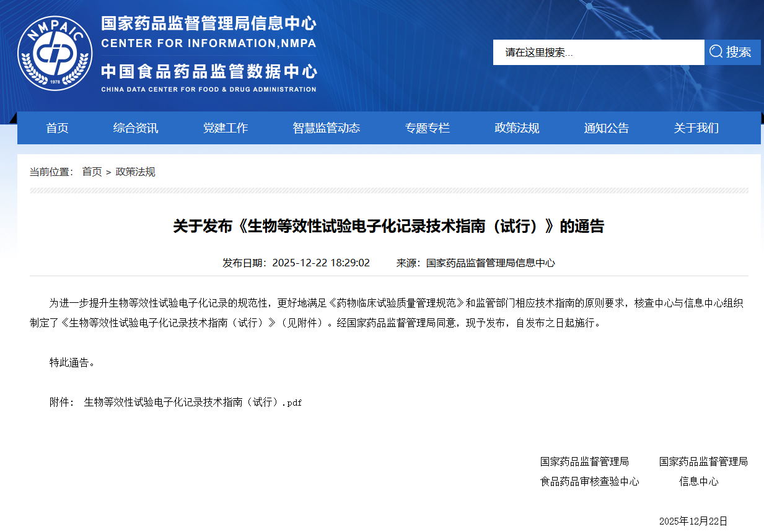Click the NMPAIC circular logo
The width and height of the screenshot is (764, 532).
click(55, 53)
